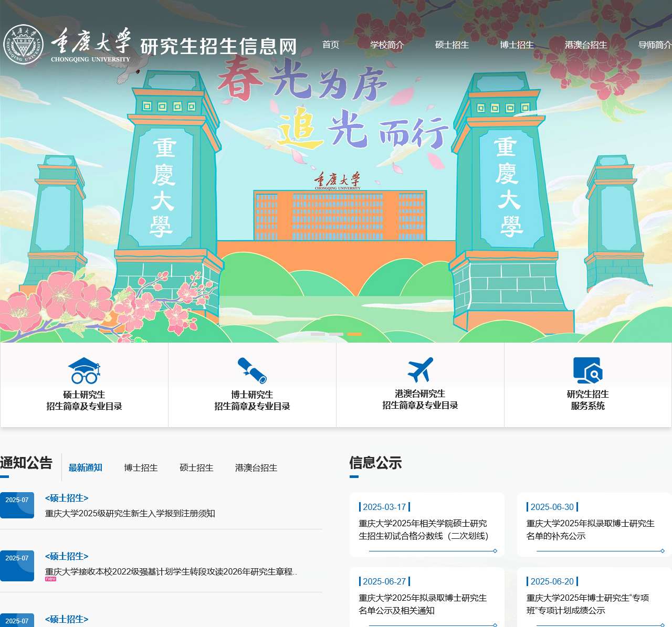Select the airplane icon for 港澳台研究生
Screen dimensions: 672x627
(x=419, y=369)
